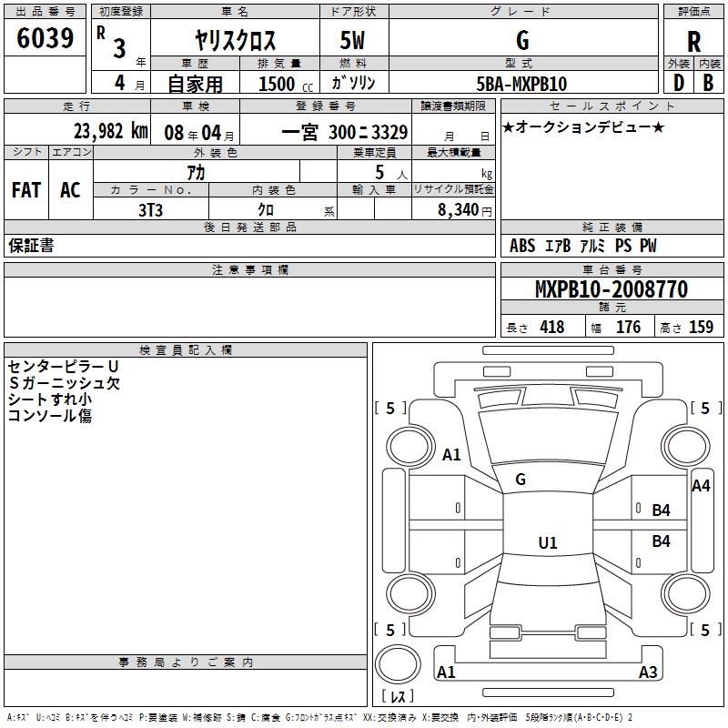Click the color number 3T3 field
Screen dimensions: 728x728
[x=151, y=209]
